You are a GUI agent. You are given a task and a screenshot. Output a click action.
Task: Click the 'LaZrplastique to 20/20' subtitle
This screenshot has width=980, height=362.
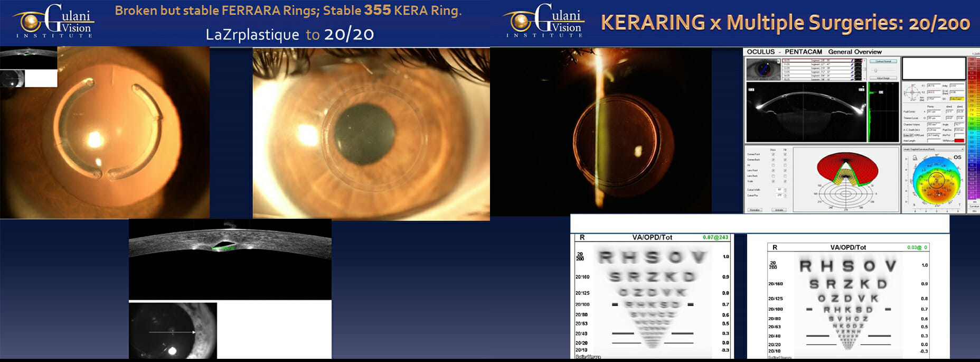coord(290,34)
